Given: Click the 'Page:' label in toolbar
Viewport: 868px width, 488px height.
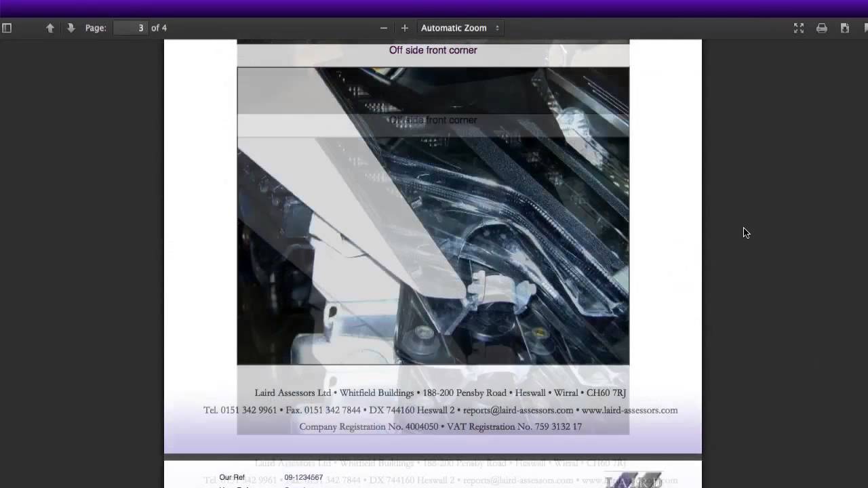Looking at the screenshot, I should coord(96,28).
